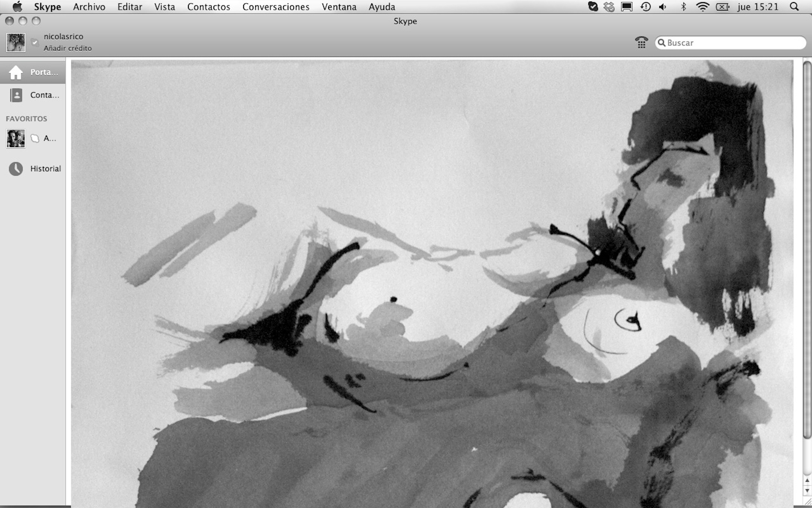Click the Bluetooth menu bar icon

(683, 7)
